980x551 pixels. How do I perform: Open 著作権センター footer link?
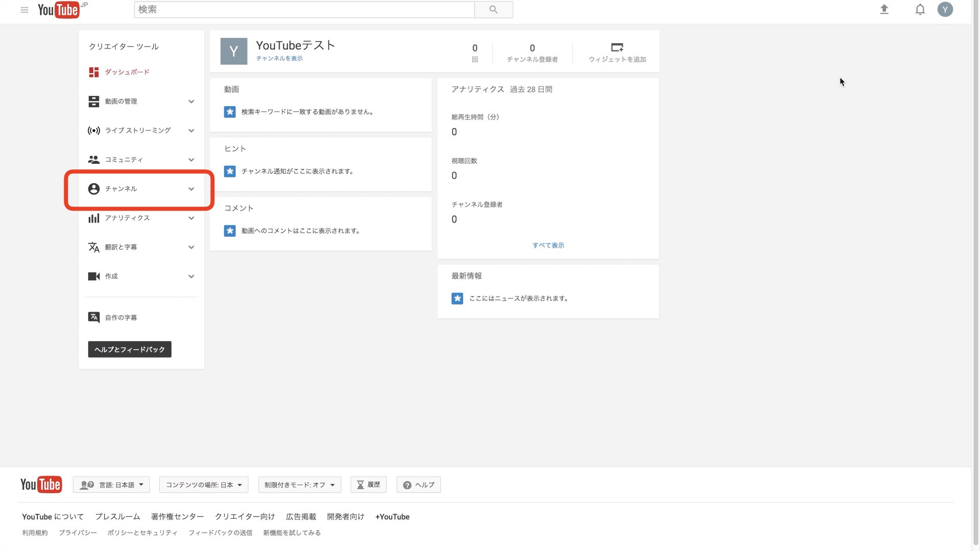(x=177, y=517)
